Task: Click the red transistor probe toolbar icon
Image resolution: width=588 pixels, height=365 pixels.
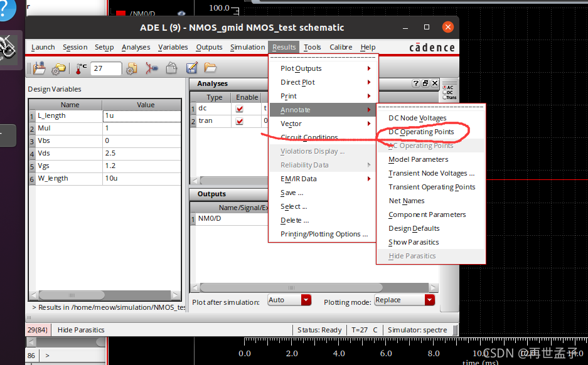Action: click(x=151, y=68)
